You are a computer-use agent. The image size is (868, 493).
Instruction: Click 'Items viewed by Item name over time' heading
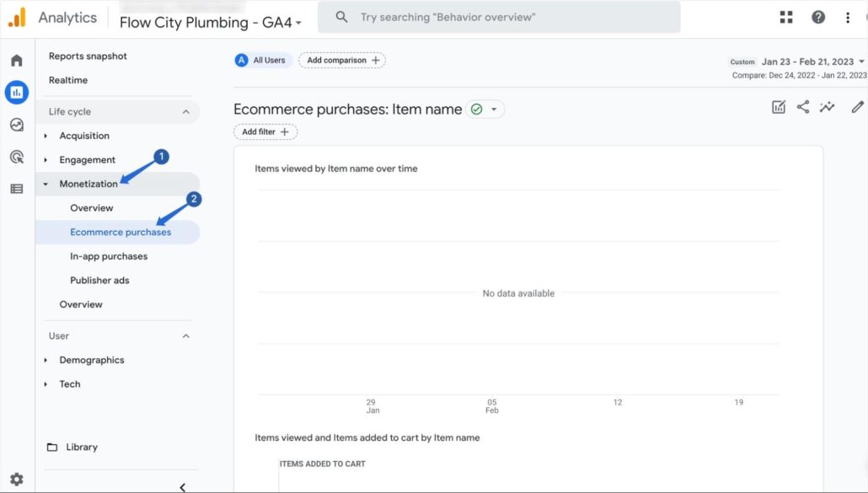click(336, 169)
